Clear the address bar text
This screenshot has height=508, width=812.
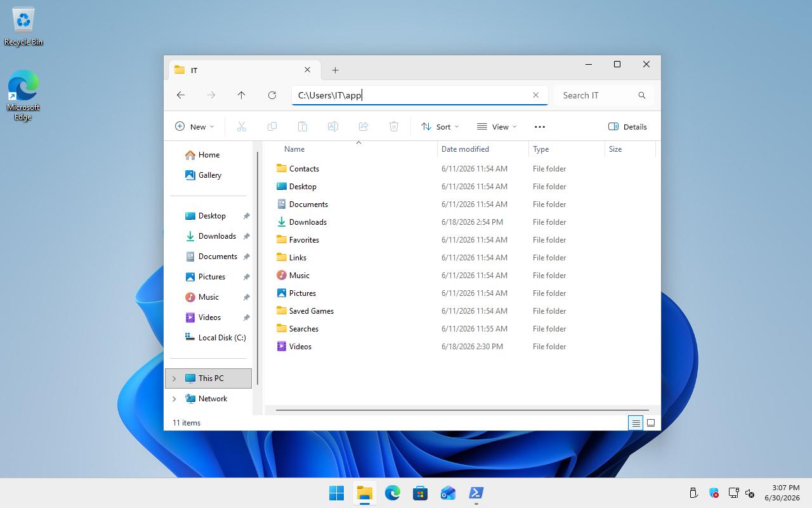coord(535,95)
